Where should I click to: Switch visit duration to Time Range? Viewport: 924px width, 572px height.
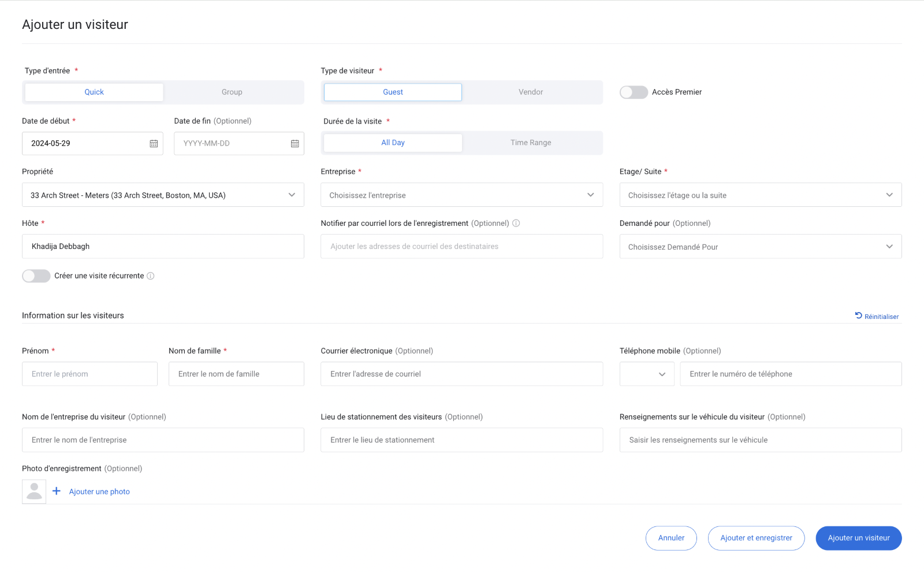click(531, 143)
